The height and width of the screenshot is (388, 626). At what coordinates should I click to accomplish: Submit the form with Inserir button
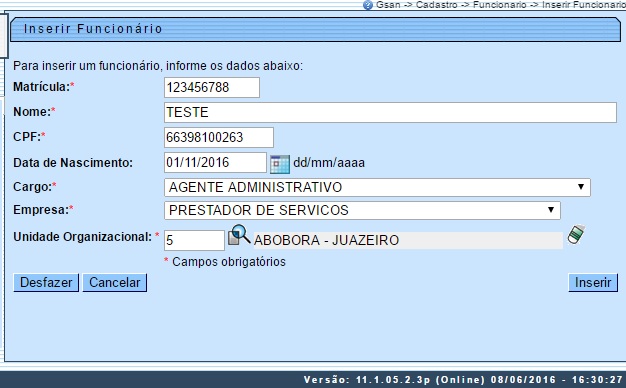[x=593, y=283]
